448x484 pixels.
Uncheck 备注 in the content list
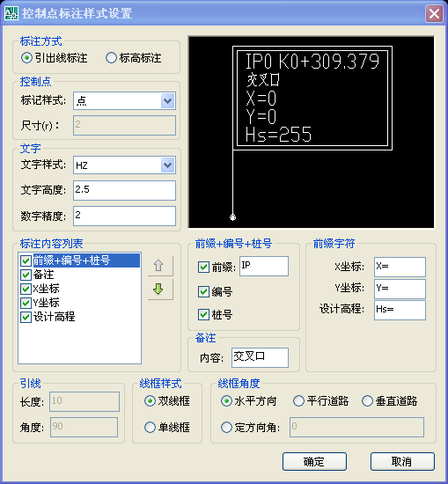[26, 275]
